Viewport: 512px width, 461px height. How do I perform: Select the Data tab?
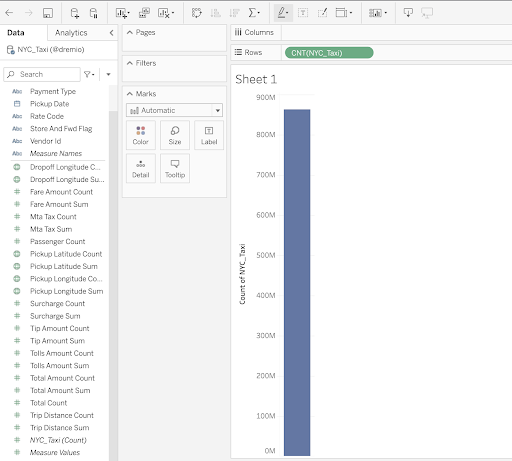click(16, 33)
